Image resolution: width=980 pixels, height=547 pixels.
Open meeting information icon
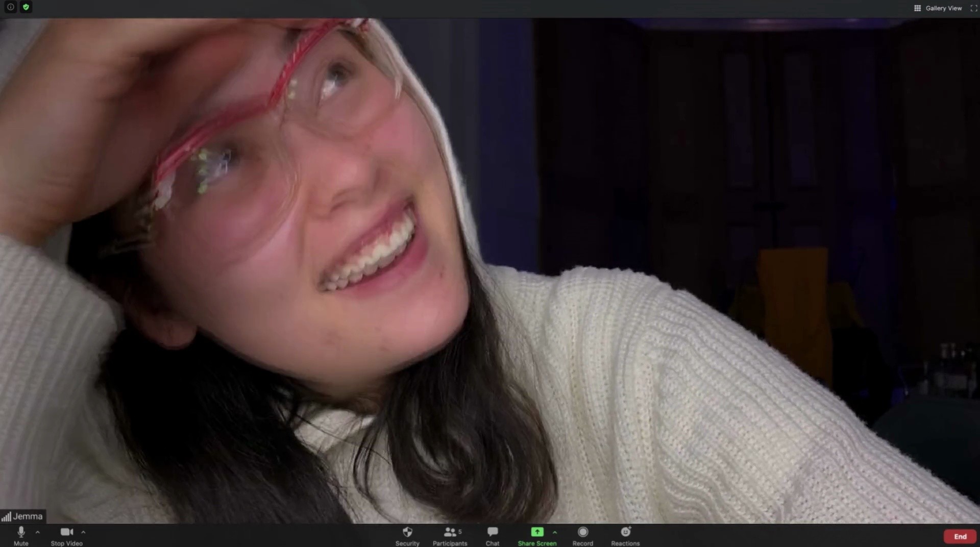tap(10, 7)
